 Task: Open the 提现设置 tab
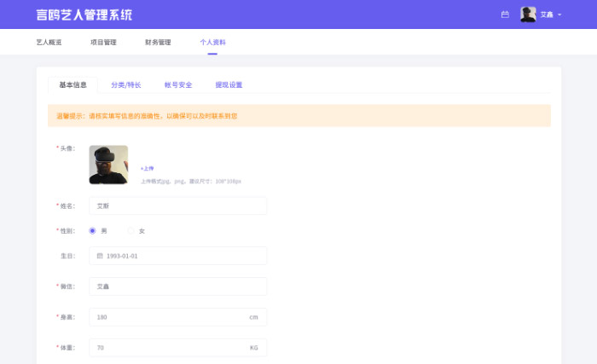229,85
